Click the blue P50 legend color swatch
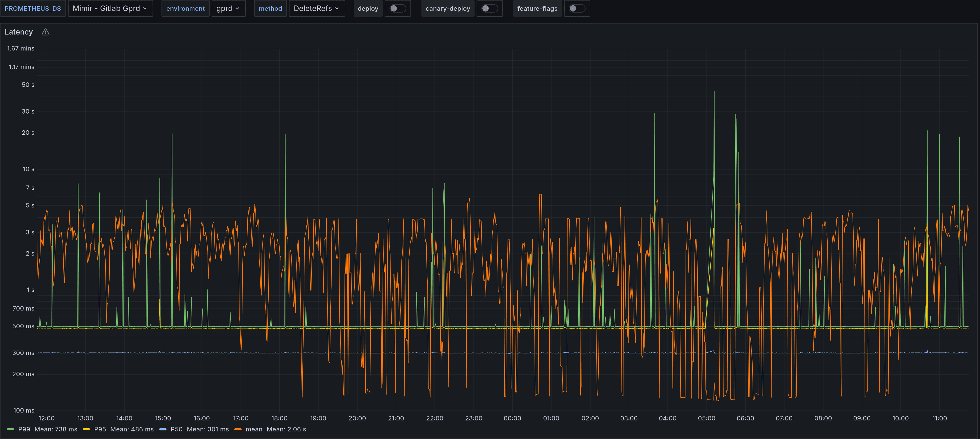Viewport: 980px width, 439px height. (x=163, y=430)
